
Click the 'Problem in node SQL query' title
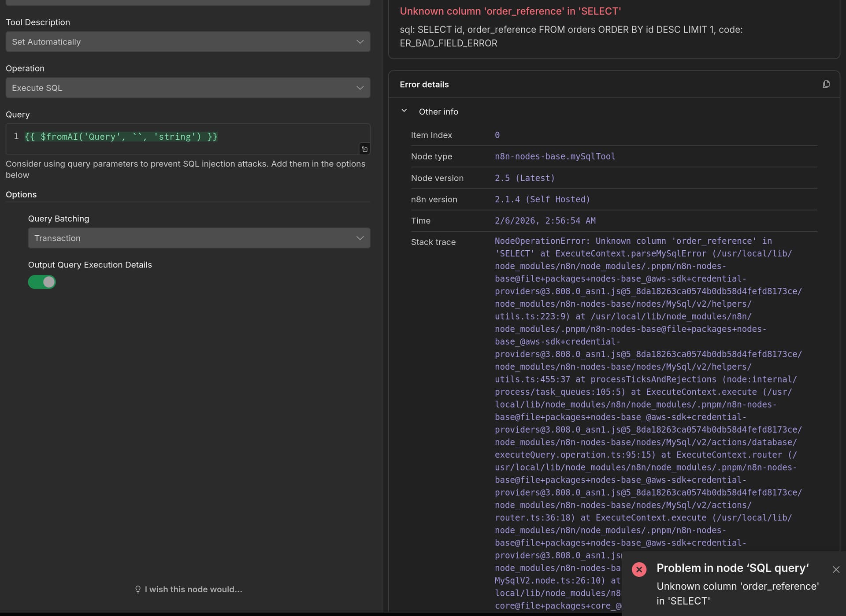(x=732, y=568)
